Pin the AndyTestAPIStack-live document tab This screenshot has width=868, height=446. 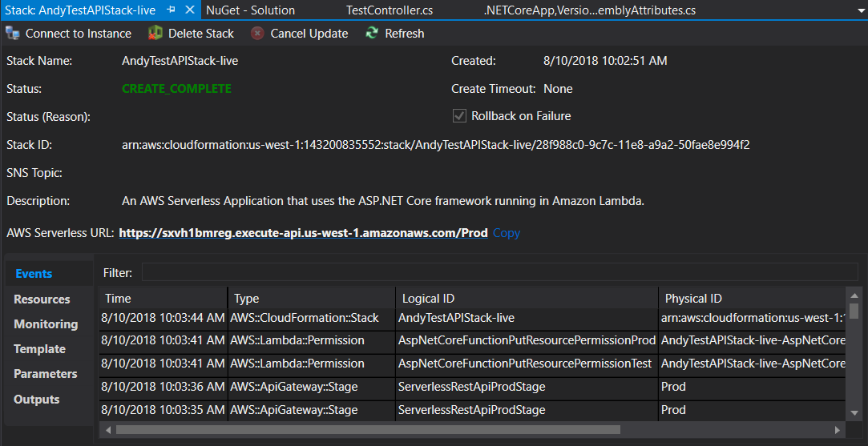(x=172, y=10)
